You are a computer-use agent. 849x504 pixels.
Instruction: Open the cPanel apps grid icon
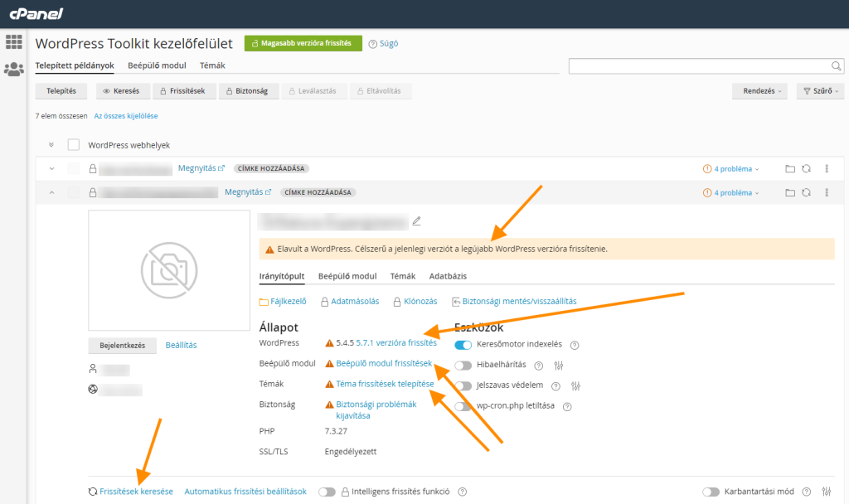13,41
